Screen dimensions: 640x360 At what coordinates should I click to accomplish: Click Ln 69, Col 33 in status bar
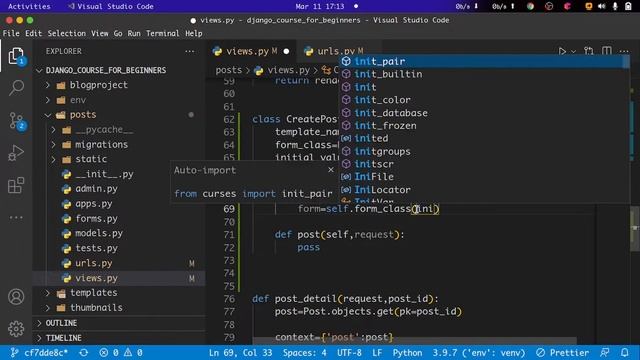(240, 353)
